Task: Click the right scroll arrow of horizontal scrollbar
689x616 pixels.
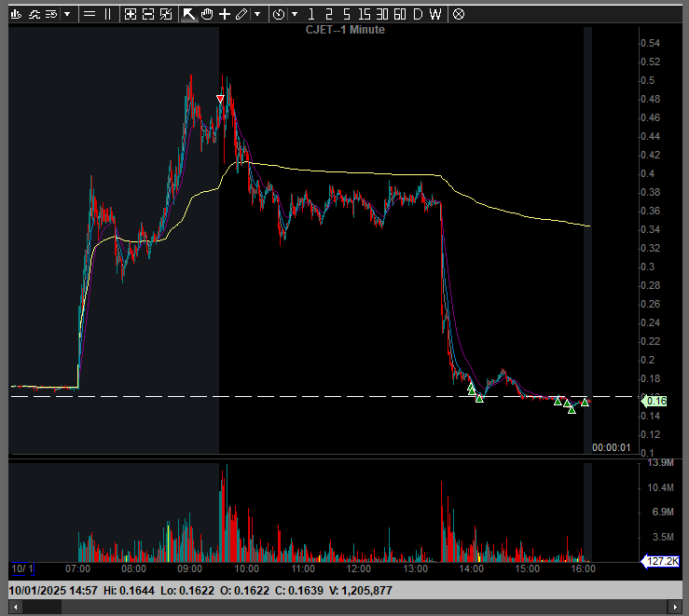Action: click(x=675, y=608)
